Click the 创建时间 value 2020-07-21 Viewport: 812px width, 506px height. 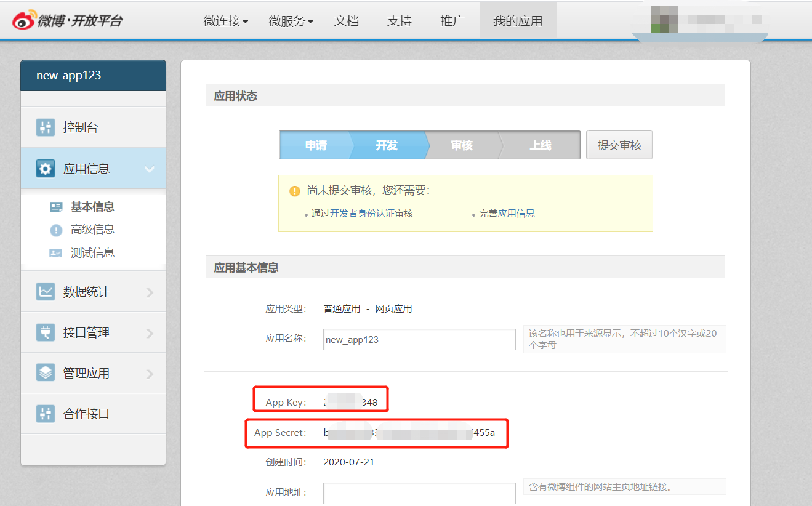348,462
